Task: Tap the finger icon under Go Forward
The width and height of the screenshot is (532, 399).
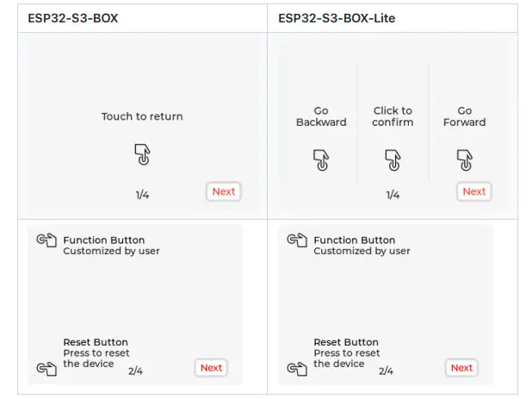Action: pyautogui.click(x=464, y=160)
